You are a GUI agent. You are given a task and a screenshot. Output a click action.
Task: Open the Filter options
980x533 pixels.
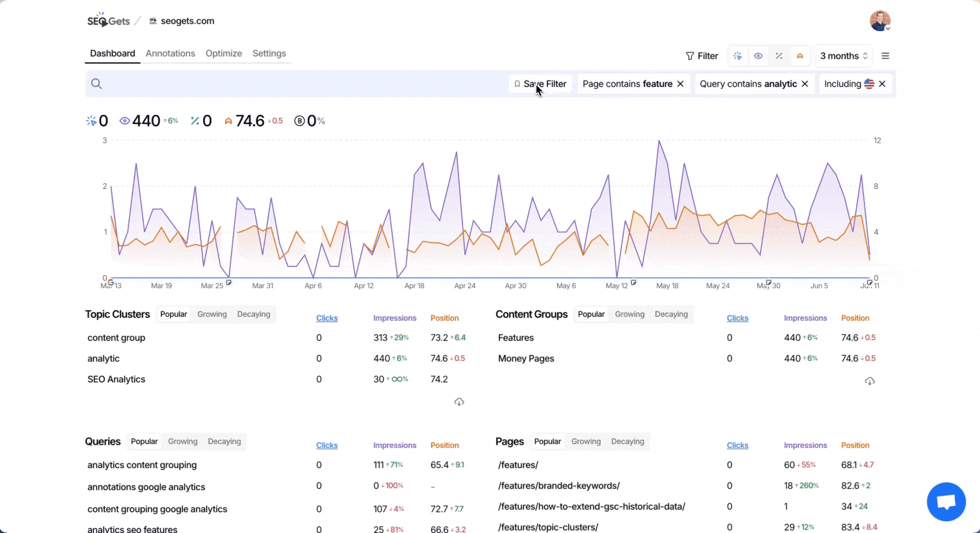pyautogui.click(x=702, y=56)
